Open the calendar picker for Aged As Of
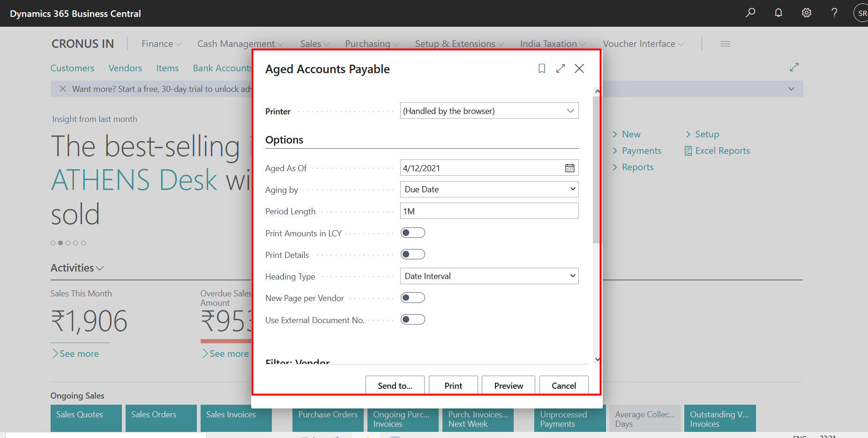The image size is (868, 438). pos(569,167)
